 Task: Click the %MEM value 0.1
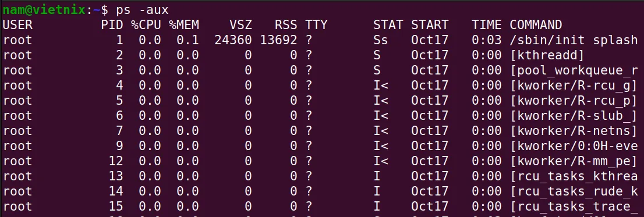[187, 40]
